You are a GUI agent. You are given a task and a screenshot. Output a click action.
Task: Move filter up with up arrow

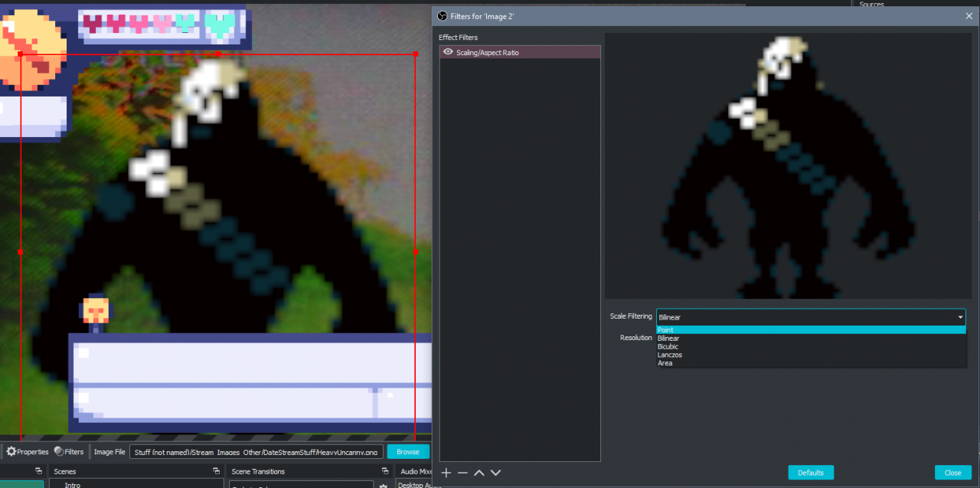(479, 473)
